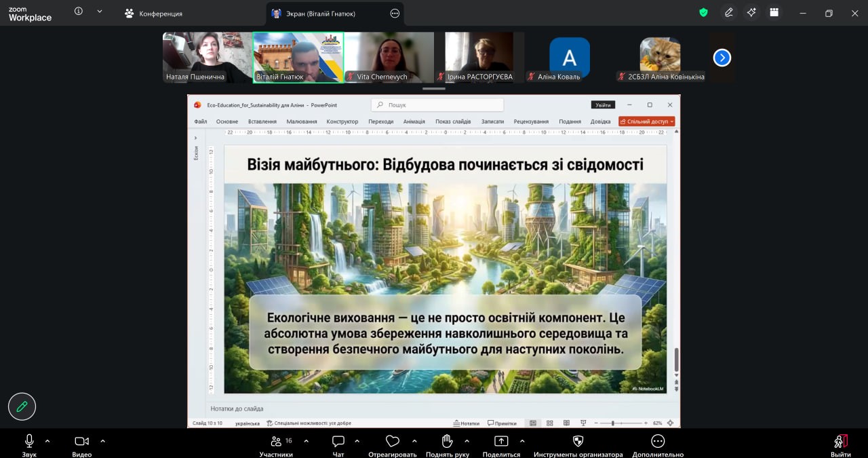Open the AI Companion sparkle icon

coord(751,12)
